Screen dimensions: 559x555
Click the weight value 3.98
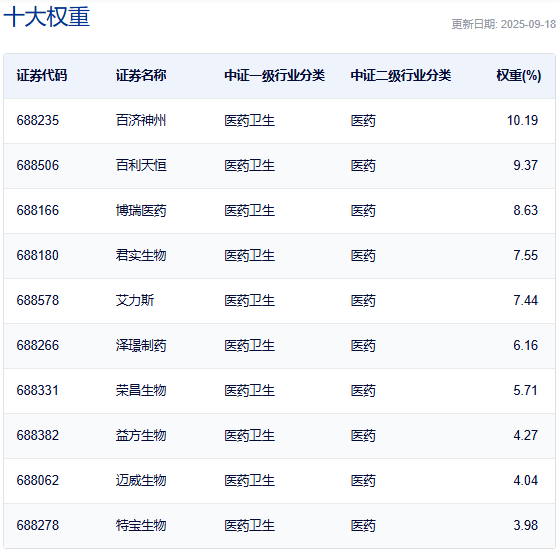tap(525, 525)
